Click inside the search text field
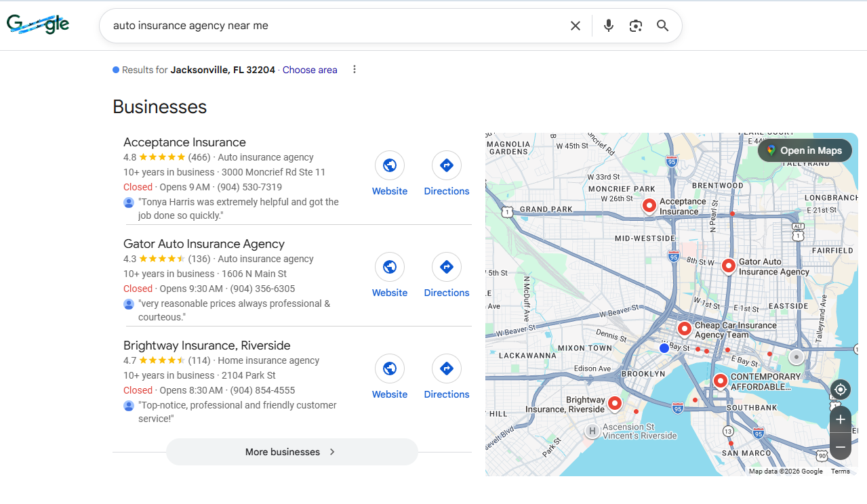This screenshot has width=867, height=504. pos(332,26)
